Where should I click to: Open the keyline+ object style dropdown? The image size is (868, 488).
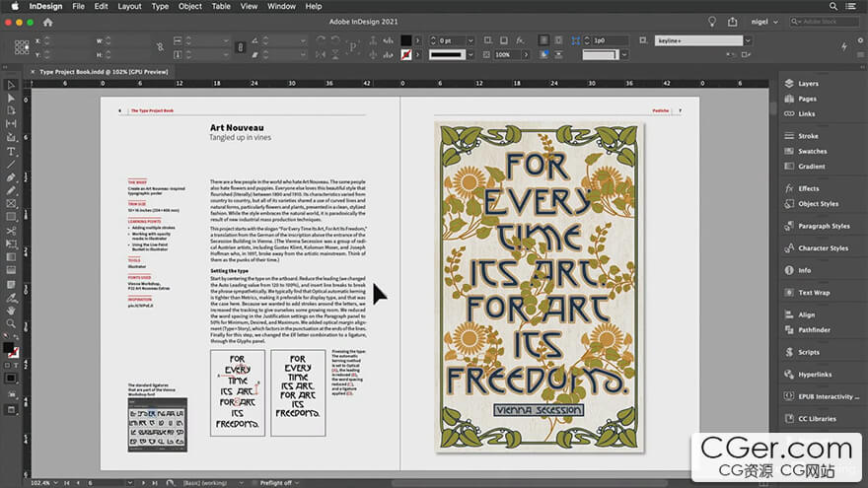tap(748, 41)
